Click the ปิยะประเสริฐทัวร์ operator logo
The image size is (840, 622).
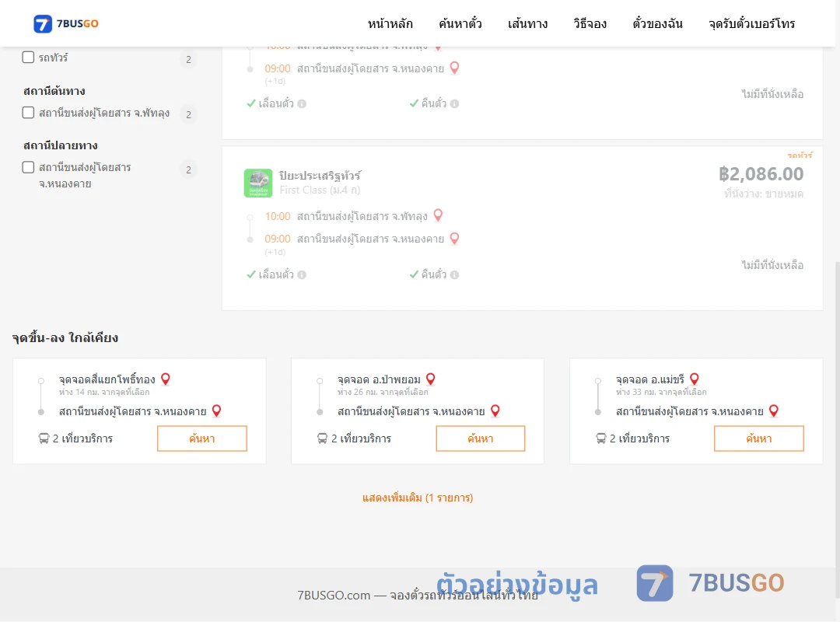click(x=258, y=183)
